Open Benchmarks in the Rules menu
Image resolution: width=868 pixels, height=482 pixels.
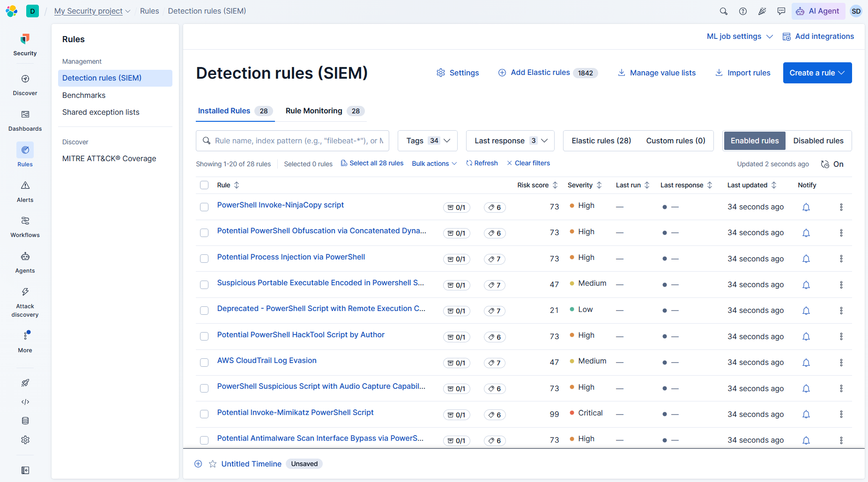point(84,95)
